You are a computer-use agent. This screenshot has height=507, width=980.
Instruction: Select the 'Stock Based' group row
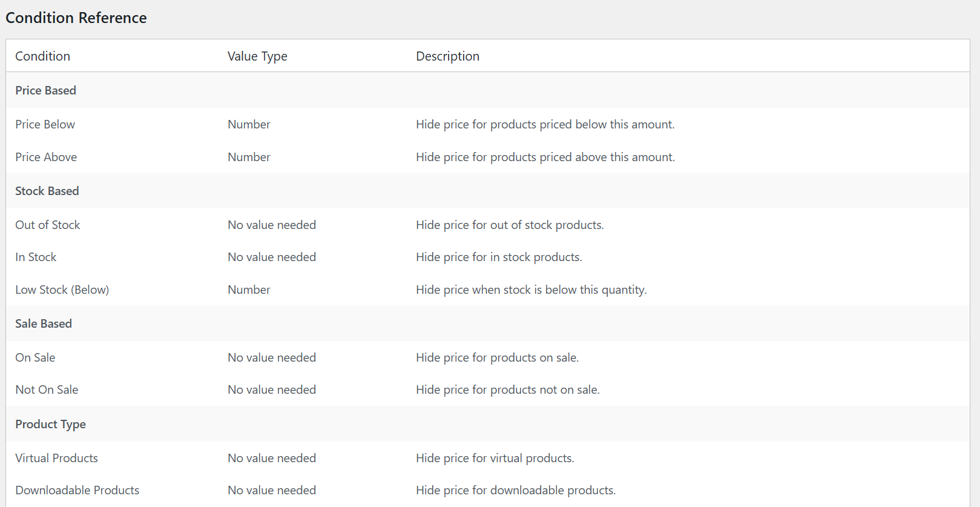tap(488, 191)
